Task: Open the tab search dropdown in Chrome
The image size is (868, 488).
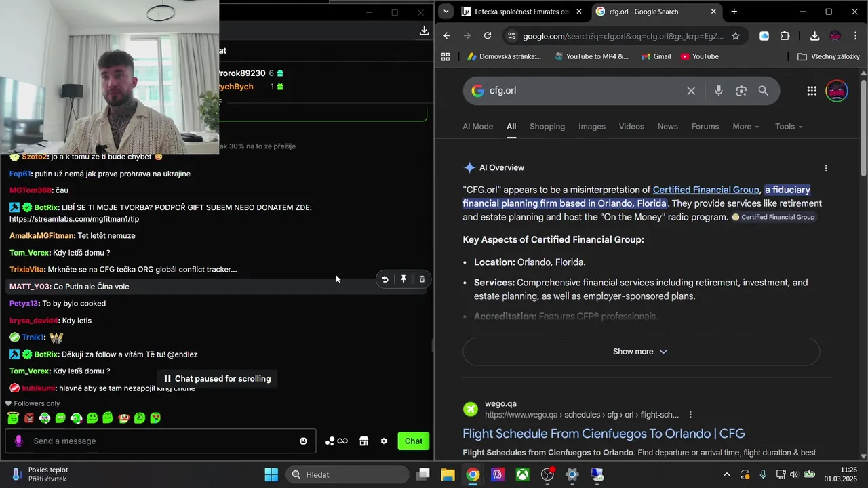Action: (446, 12)
